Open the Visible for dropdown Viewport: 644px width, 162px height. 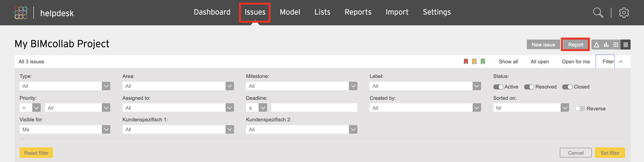pyautogui.click(x=65, y=129)
